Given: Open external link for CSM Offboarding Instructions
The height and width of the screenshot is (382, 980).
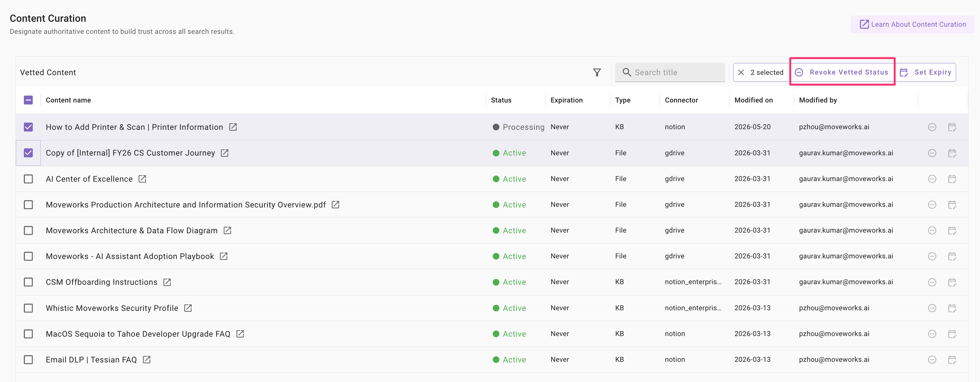Looking at the screenshot, I should pos(167,282).
